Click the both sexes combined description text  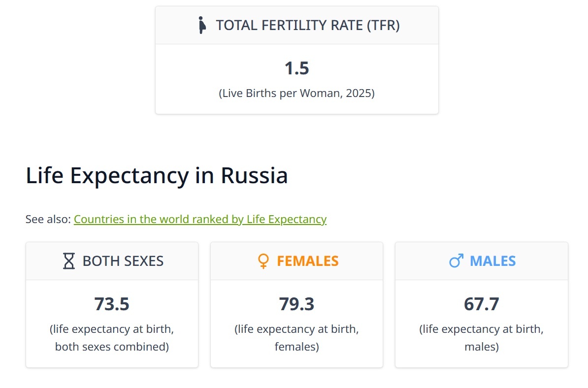coord(112,338)
